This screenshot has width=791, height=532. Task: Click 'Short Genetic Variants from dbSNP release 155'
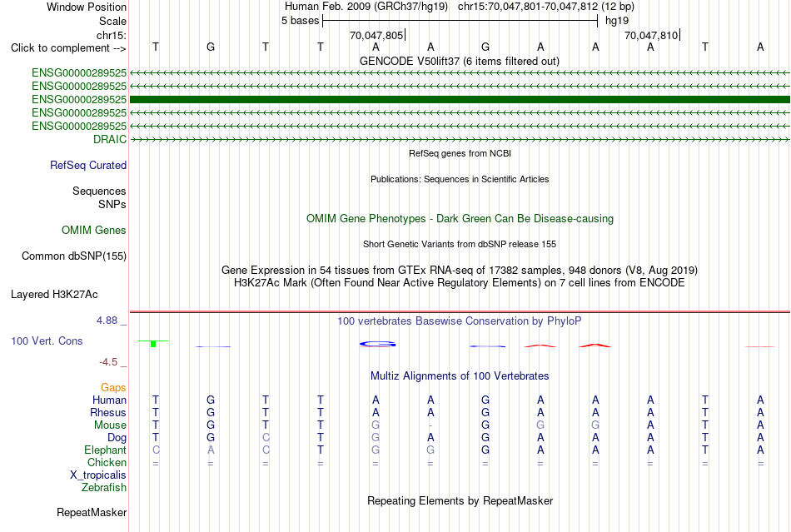click(460, 244)
